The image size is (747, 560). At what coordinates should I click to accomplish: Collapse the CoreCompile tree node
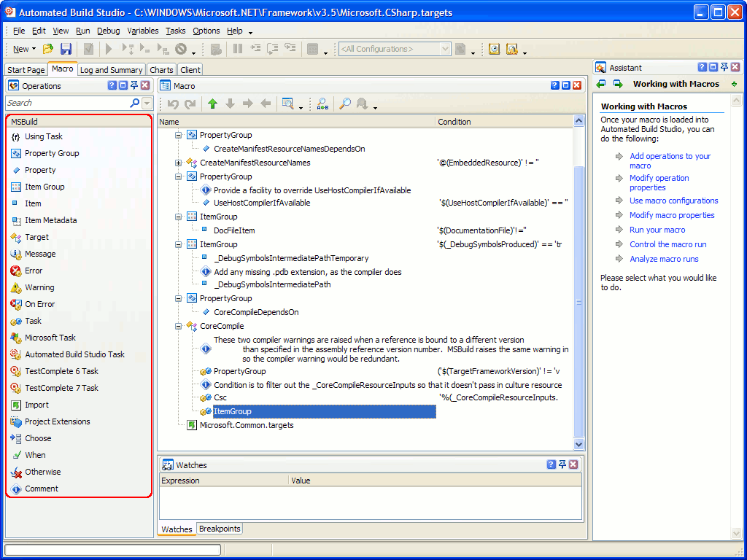(x=178, y=325)
